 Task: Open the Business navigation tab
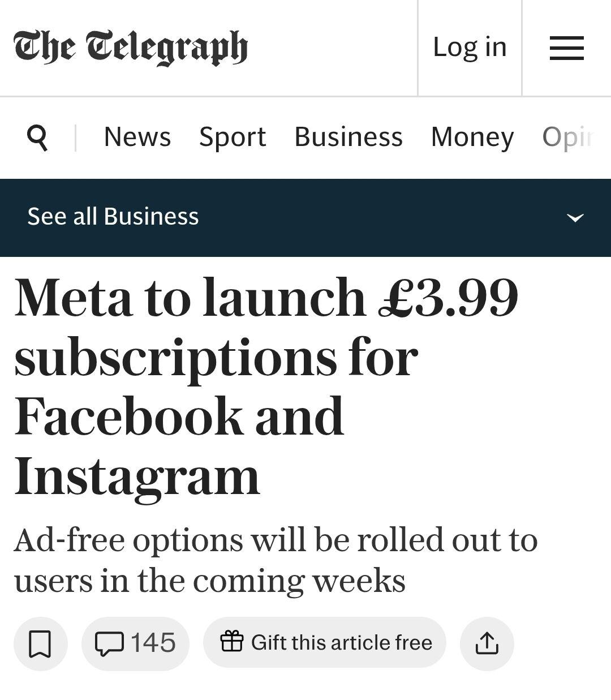348,137
